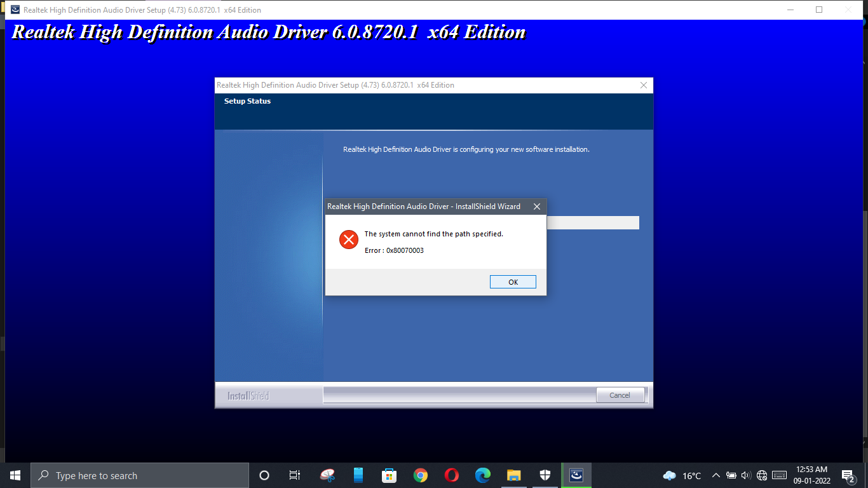
Task: Close the InstallShield Wizard error dialog
Action: click(x=537, y=207)
